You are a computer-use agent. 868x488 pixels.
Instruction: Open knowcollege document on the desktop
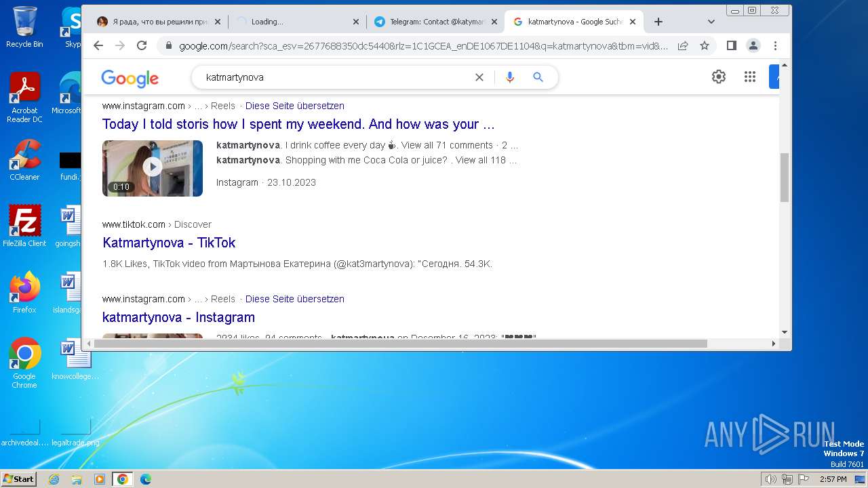[x=75, y=360]
